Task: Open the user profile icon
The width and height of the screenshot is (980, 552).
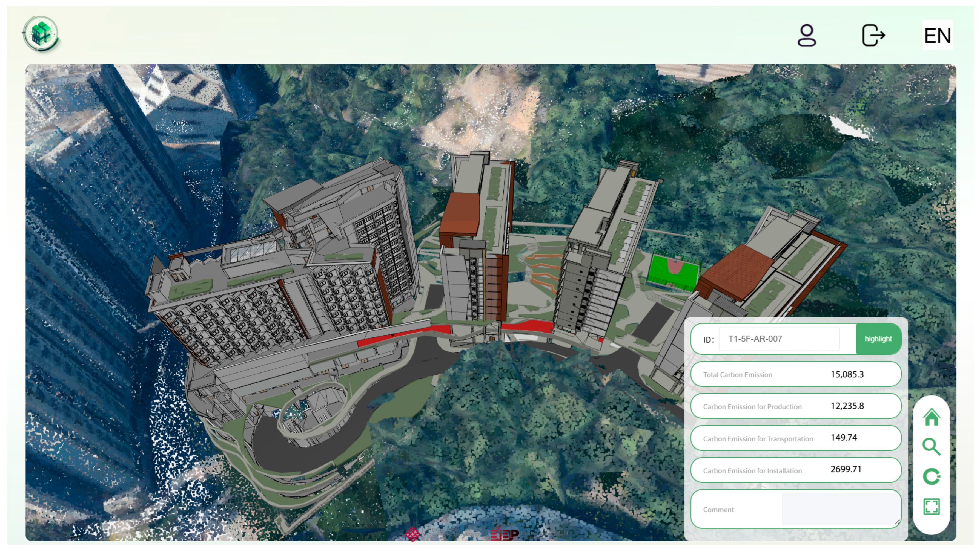Action: click(807, 35)
